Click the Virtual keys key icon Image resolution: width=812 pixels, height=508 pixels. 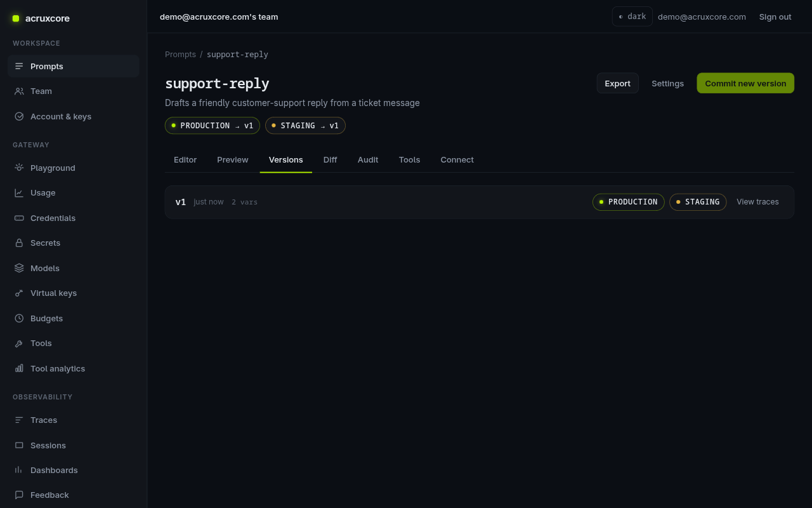(19, 293)
